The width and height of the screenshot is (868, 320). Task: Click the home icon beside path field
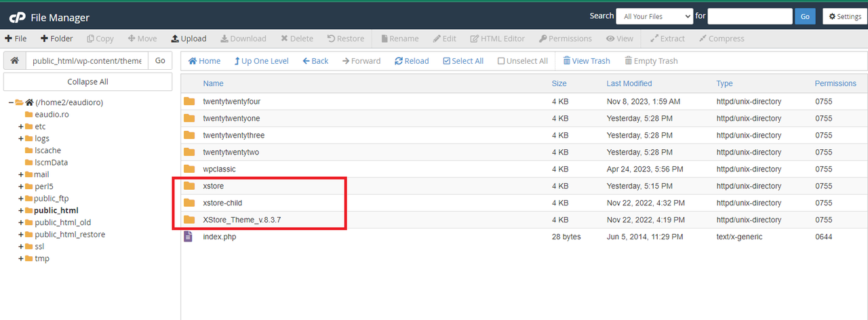14,61
